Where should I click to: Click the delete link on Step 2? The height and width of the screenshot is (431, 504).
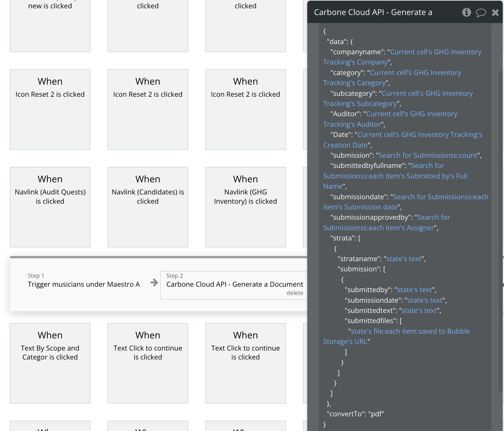295,293
